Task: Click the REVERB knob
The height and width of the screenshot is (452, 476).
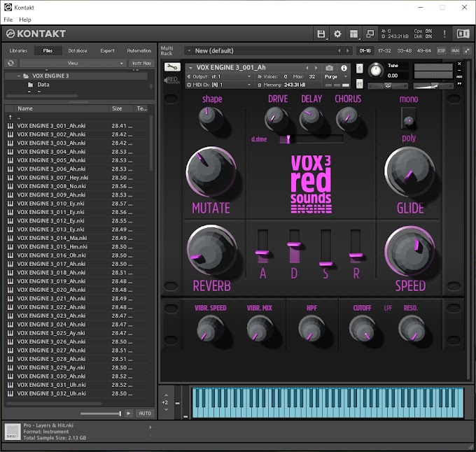Action: point(211,250)
